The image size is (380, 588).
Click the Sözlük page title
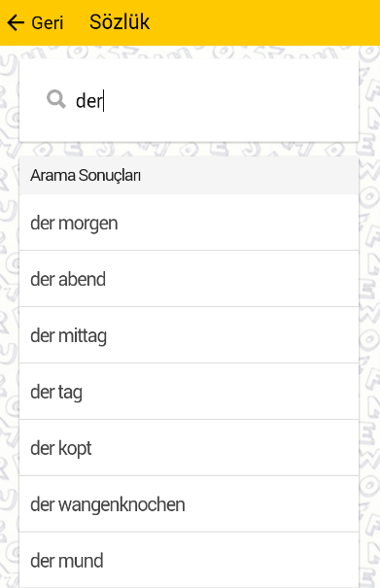coord(120,22)
